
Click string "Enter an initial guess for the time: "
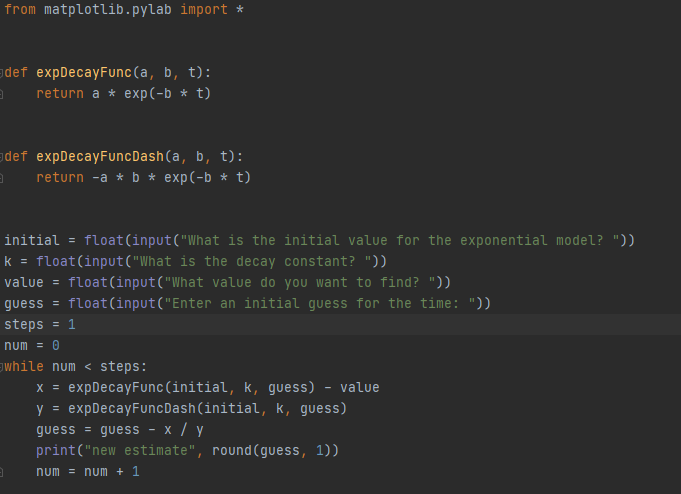[x=320, y=303]
